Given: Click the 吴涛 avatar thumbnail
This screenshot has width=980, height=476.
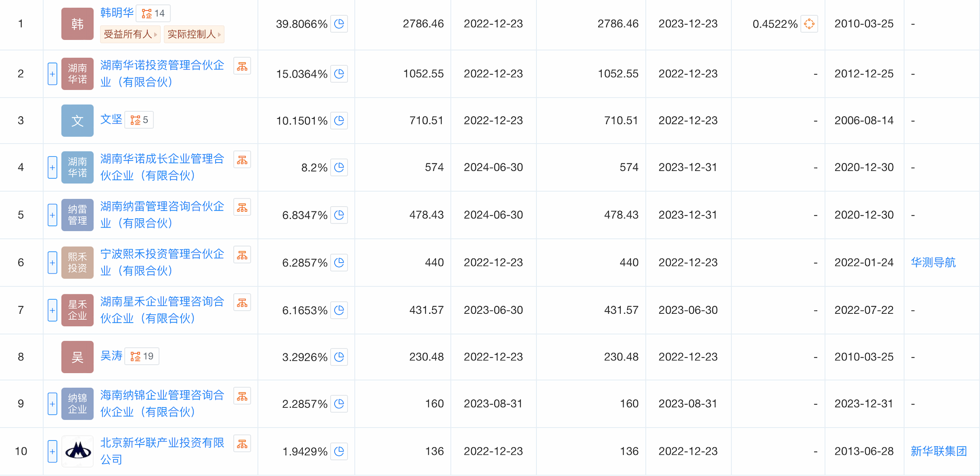Looking at the screenshot, I should coord(78,357).
